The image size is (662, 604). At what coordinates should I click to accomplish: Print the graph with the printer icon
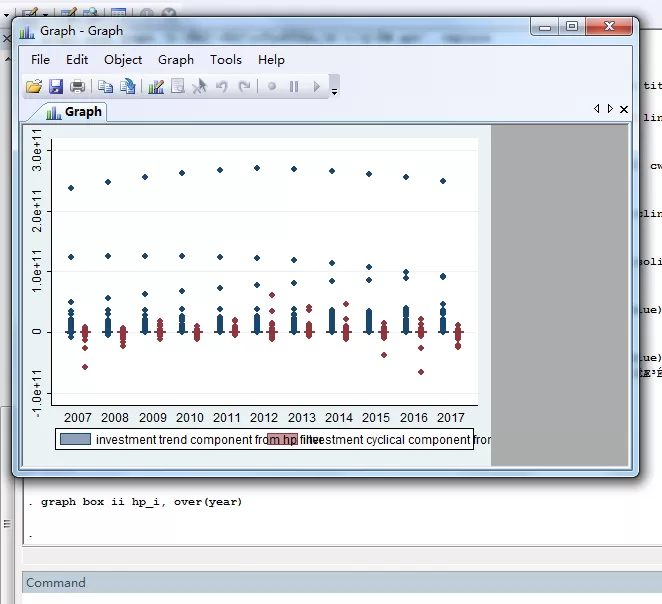point(78,87)
